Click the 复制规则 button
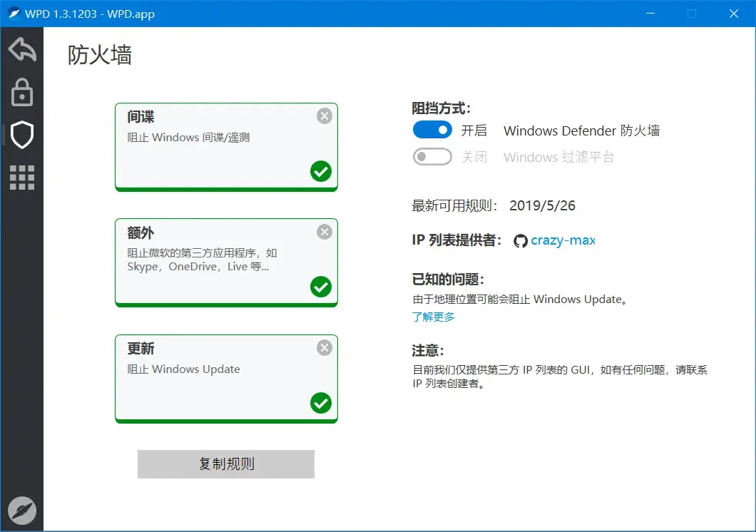 click(x=226, y=464)
